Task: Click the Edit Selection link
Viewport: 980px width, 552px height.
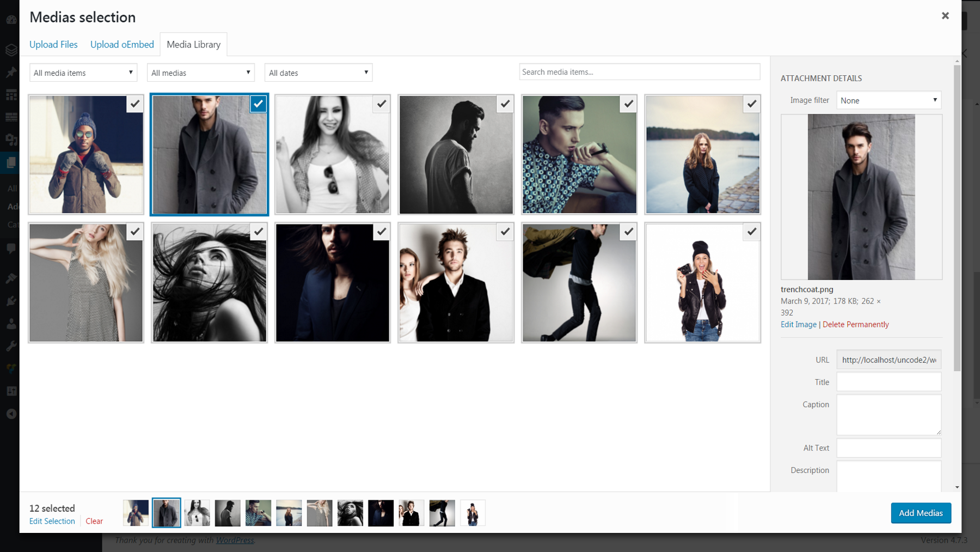Action: (52, 521)
